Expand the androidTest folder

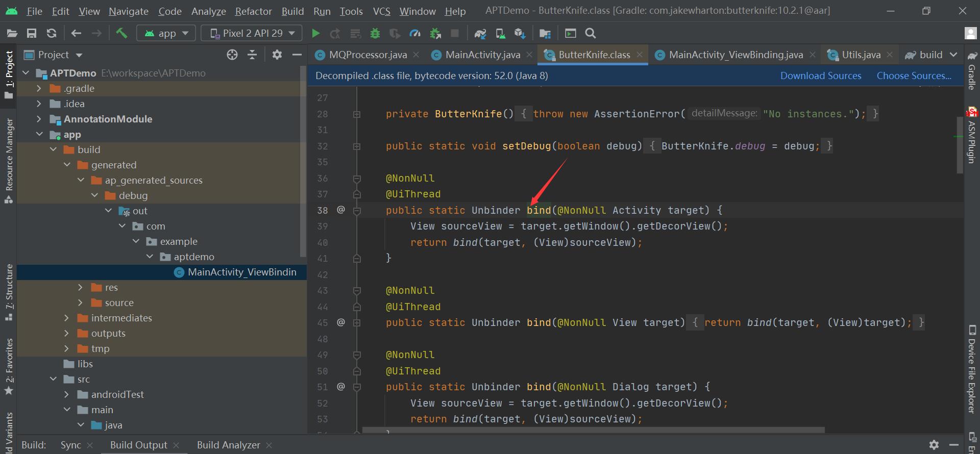pyautogui.click(x=66, y=394)
